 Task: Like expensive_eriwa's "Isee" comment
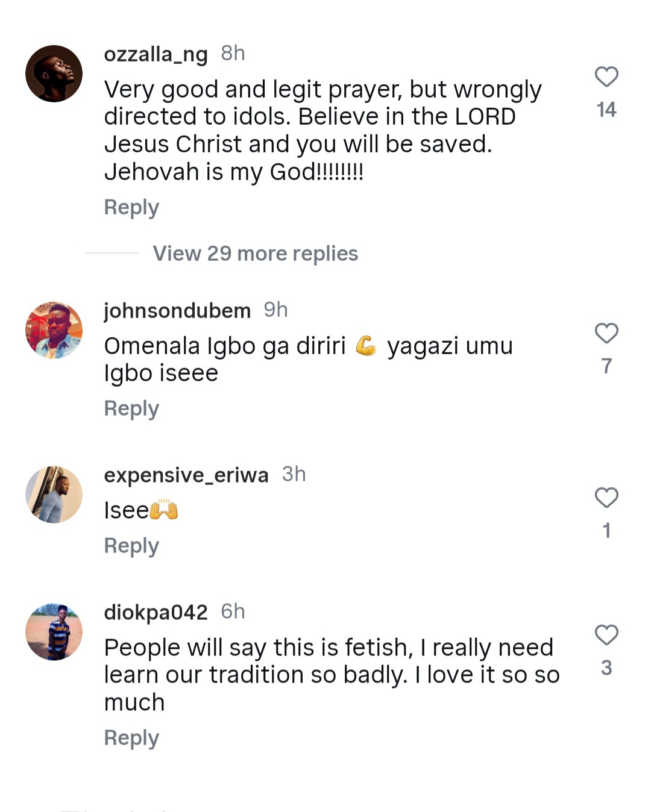point(606,498)
